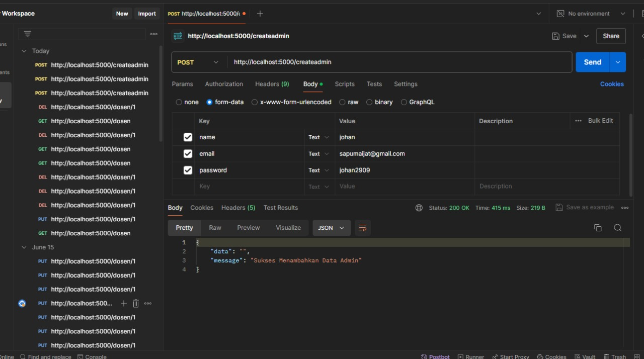Open the Console from the status bar
Screen dimensions: 644x359
(x=92, y=356)
